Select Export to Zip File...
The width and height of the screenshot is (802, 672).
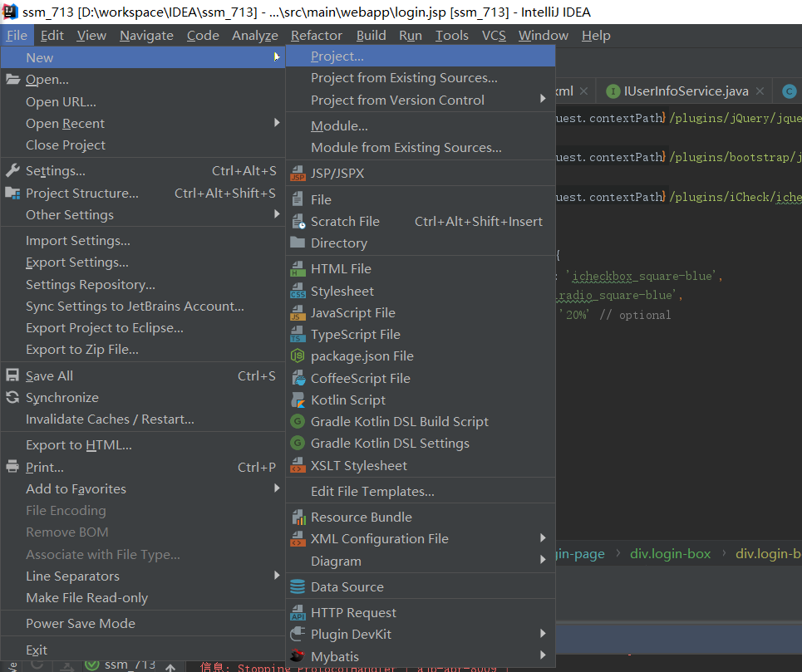tap(143, 350)
